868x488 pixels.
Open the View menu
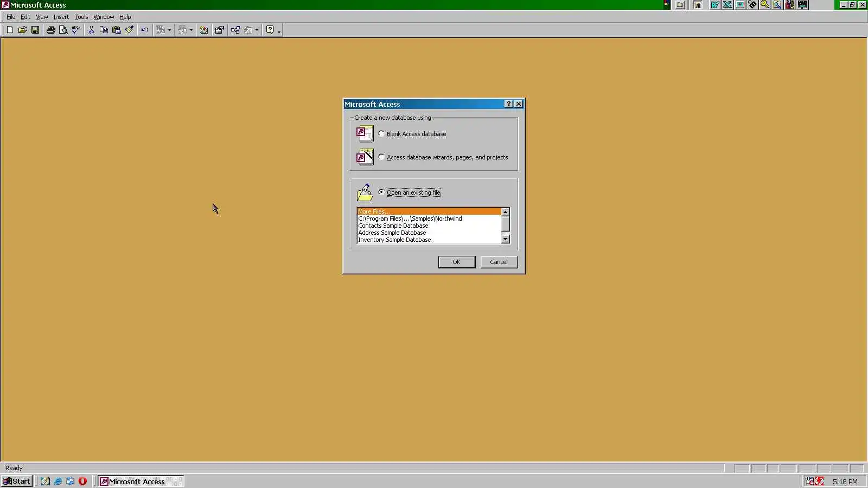click(42, 17)
